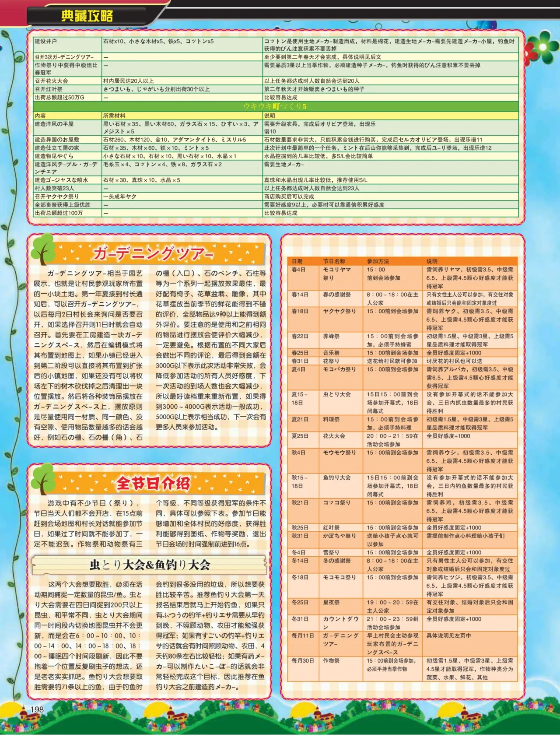This screenshot has height=737, width=560.
Task: Click the 建造仕立て屋の家 row label
Action: 57,148
